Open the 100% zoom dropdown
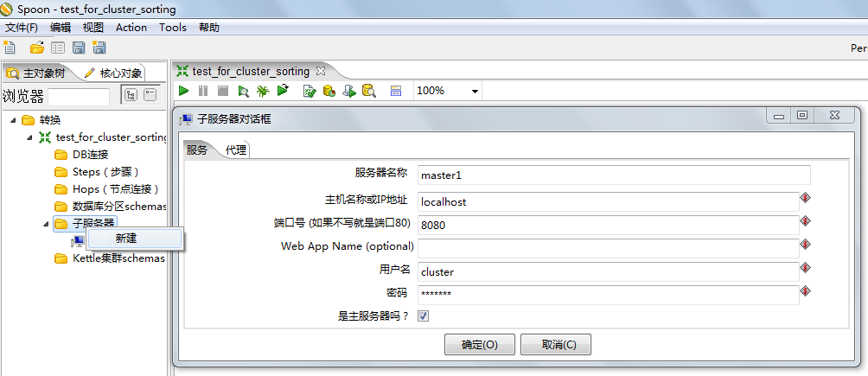The image size is (868, 376). 475,92
